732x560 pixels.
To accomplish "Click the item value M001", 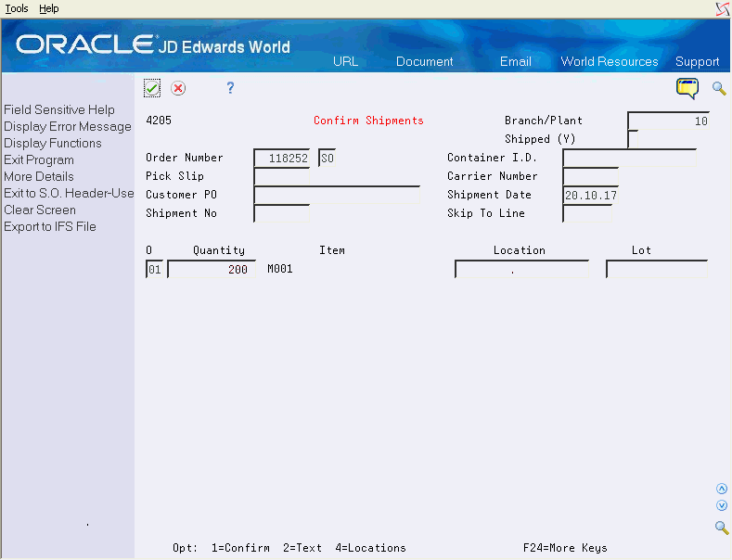I will (280, 269).
